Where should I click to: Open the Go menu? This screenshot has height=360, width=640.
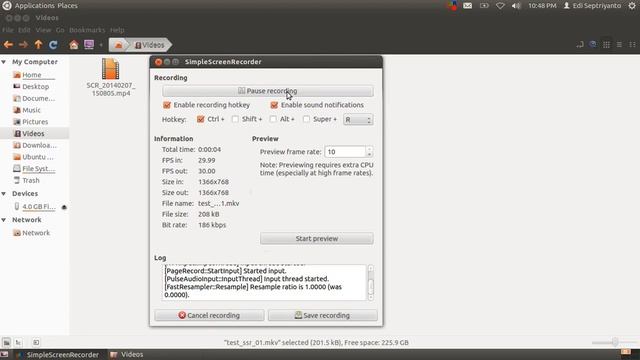pos(60,30)
